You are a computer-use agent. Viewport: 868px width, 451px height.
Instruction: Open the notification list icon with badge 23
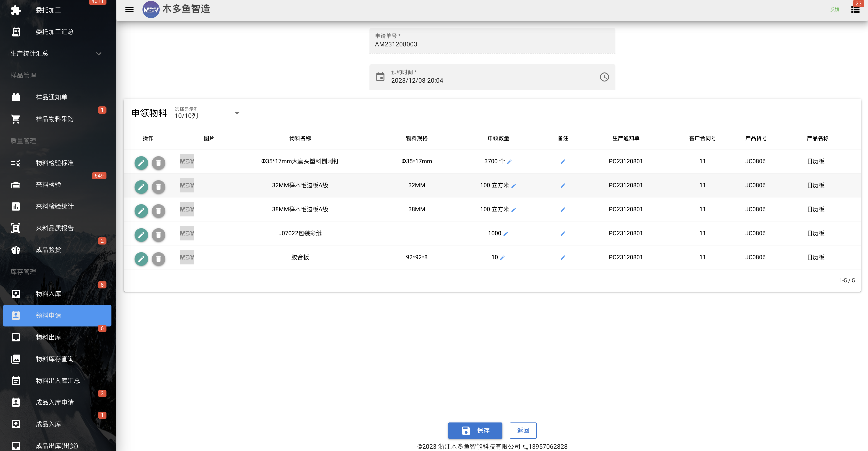855,10
